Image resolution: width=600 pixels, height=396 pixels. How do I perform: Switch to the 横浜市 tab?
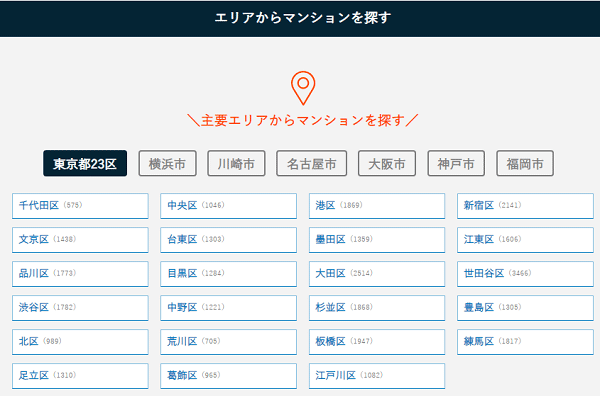point(167,163)
